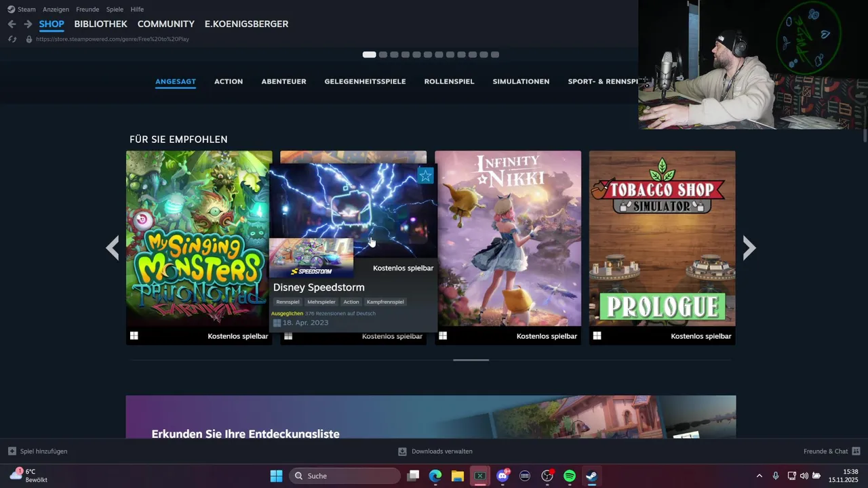
Task: Select the GELEGENHEITSSPIELE tab
Action: [365, 81]
